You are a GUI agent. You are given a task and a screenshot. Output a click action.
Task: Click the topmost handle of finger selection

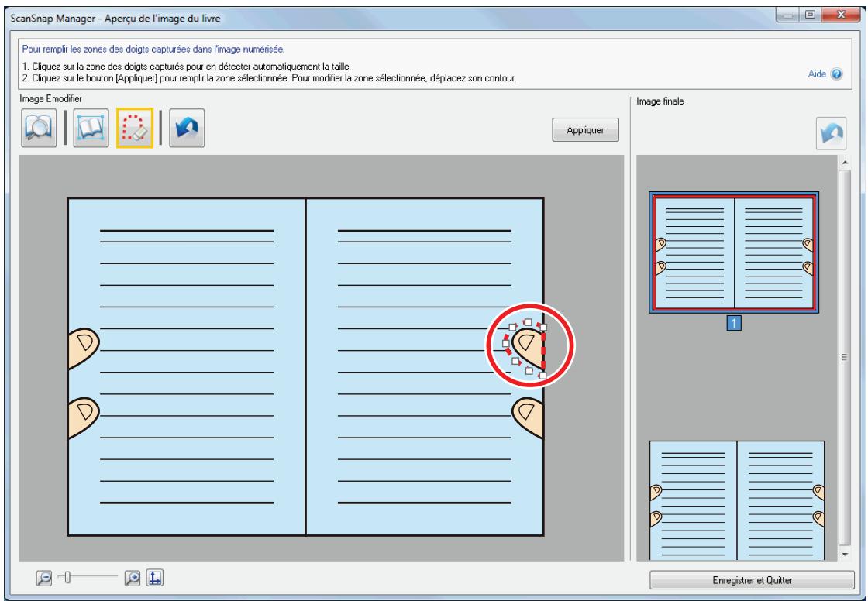[528, 322]
